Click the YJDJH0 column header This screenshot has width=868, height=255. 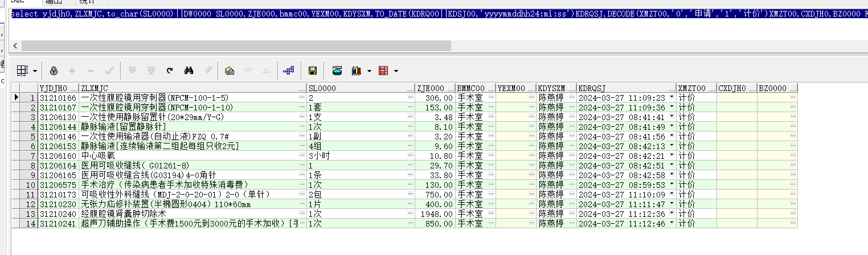tap(58, 88)
